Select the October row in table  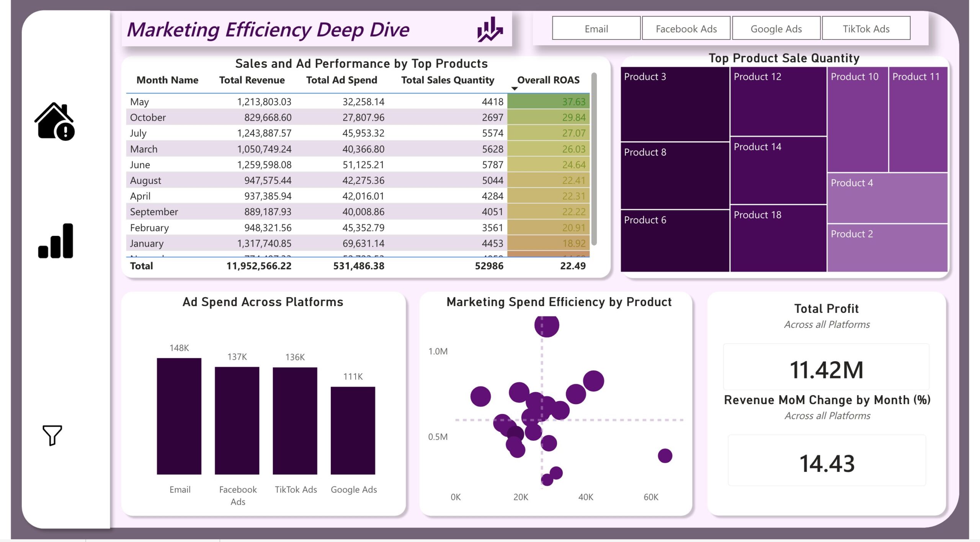coord(358,117)
